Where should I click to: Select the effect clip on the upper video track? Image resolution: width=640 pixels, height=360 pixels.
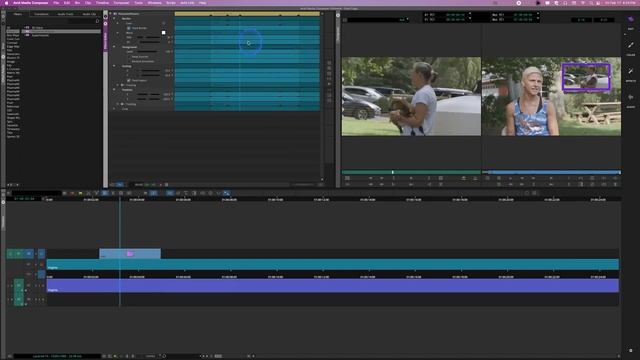click(x=130, y=253)
